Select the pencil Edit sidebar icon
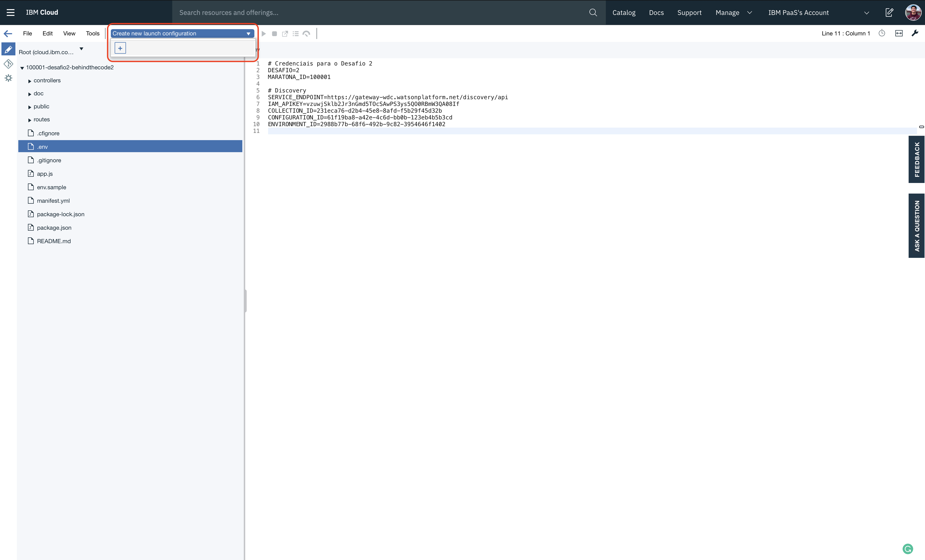Screen dimensions: 925x560 [x=8, y=49]
